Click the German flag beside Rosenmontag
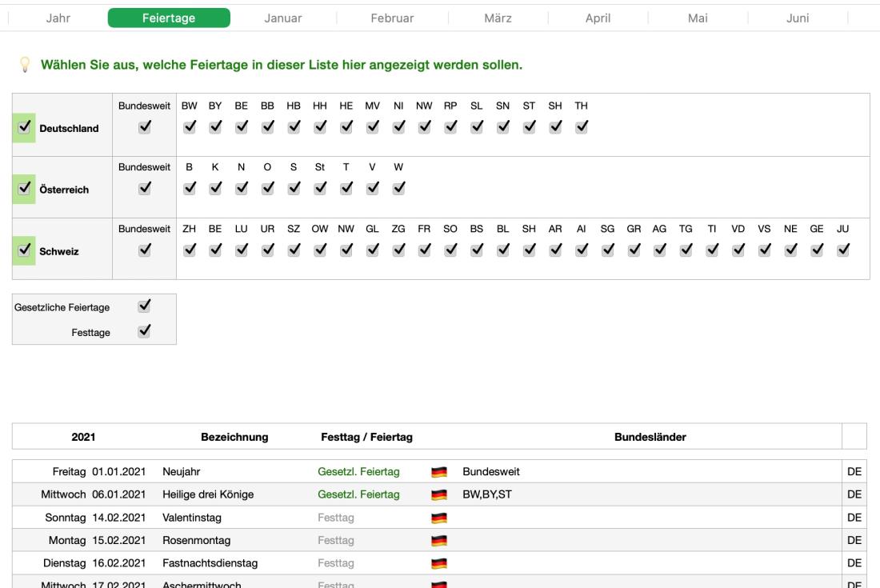The width and height of the screenshot is (880, 588). pos(438,540)
